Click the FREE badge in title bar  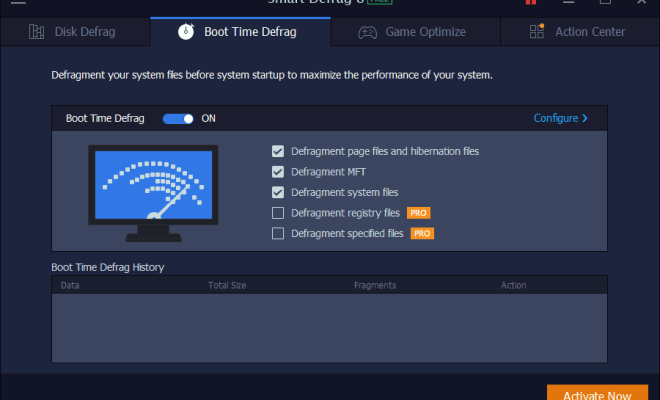(x=380, y=2)
